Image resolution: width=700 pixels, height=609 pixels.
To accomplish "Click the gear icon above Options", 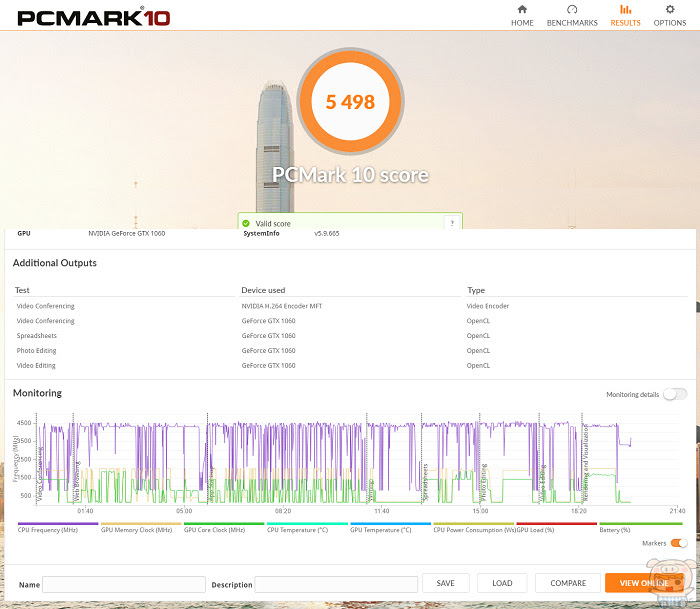I will coord(670,9).
